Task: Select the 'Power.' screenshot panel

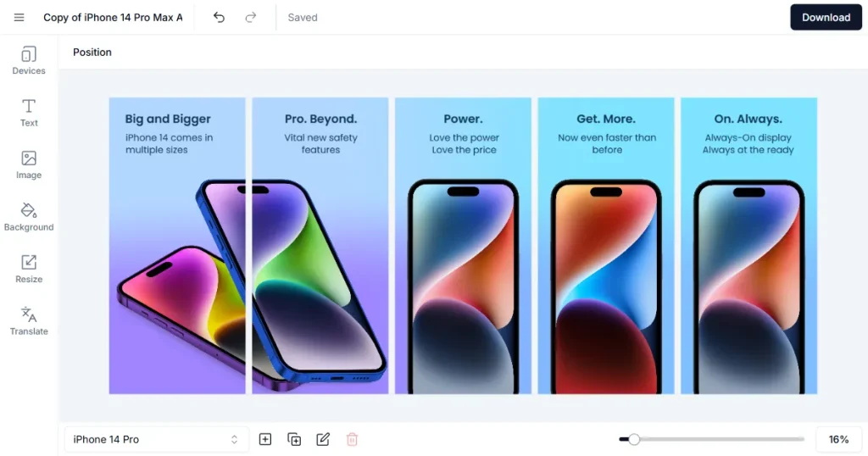Action: click(x=463, y=246)
